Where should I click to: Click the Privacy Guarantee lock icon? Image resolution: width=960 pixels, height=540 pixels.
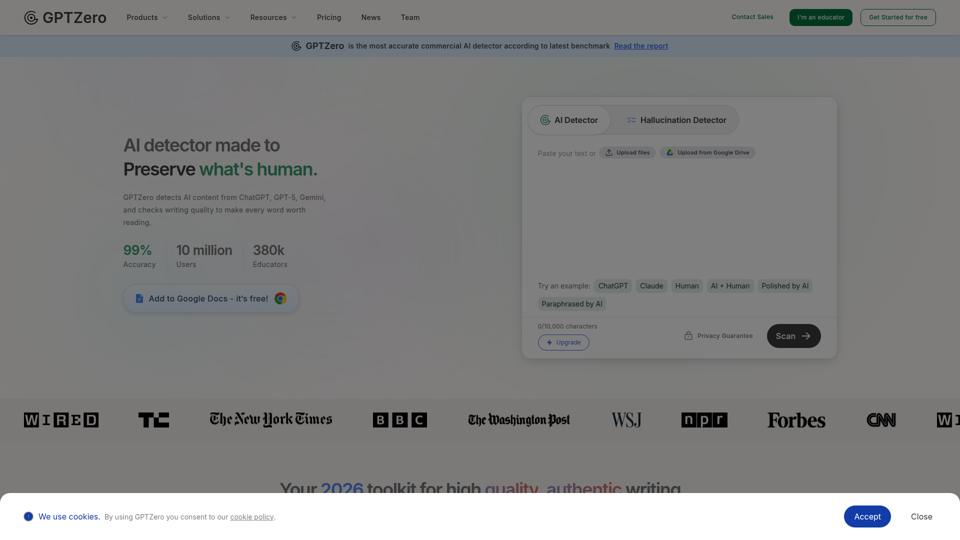pos(688,336)
